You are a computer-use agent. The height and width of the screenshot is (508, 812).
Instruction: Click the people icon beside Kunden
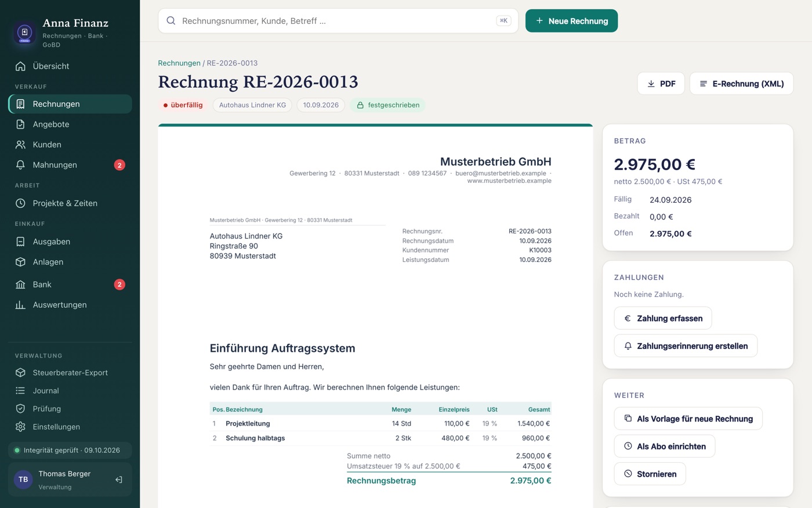20,145
